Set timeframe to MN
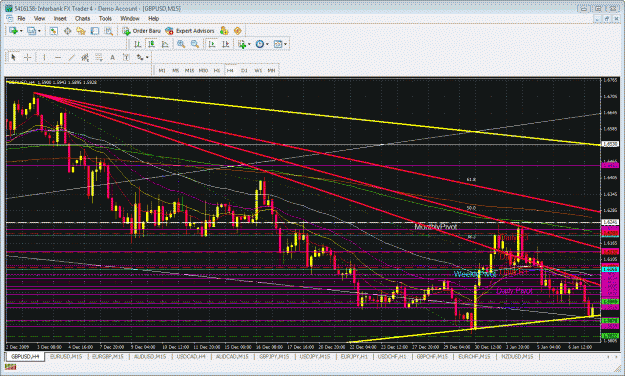 271,70
